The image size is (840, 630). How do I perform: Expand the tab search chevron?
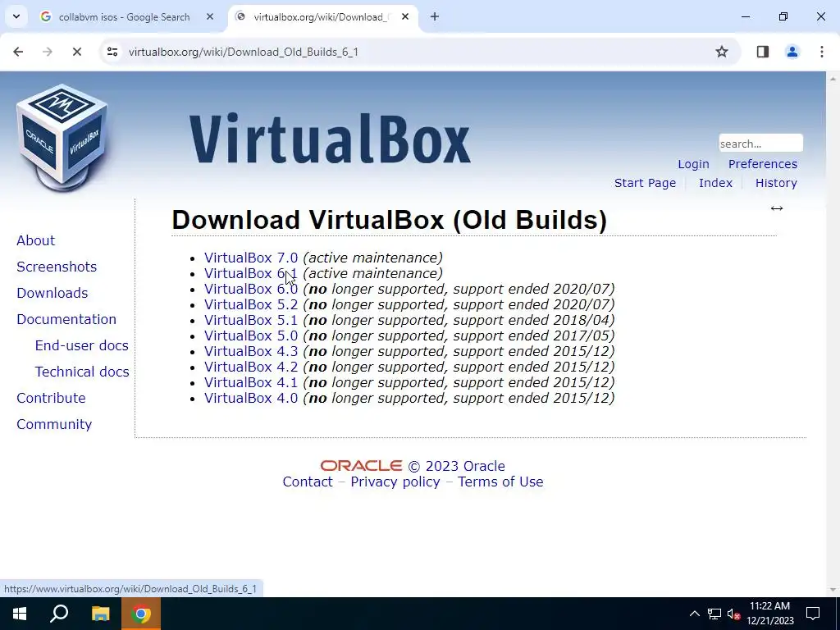[x=16, y=16]
